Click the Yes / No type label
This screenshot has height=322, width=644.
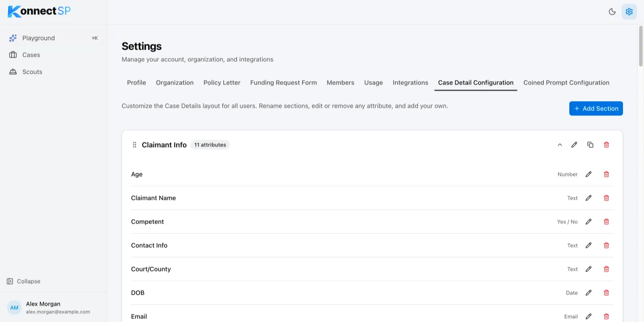coord(568,222)
